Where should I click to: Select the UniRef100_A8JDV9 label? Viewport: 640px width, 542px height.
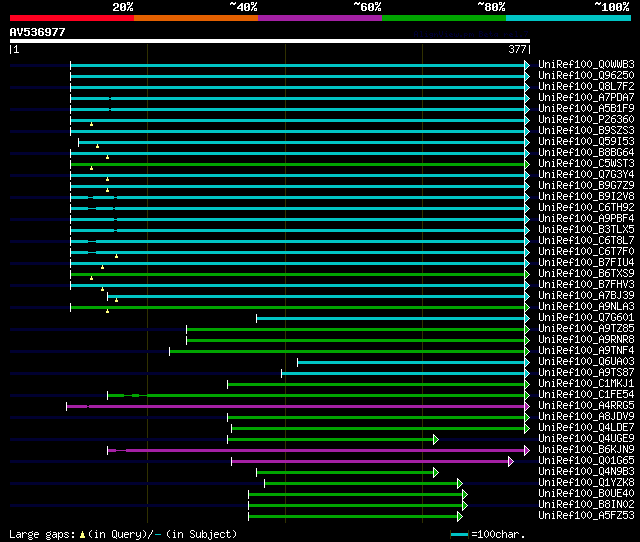pyautogui.click(x=586, y=417)
